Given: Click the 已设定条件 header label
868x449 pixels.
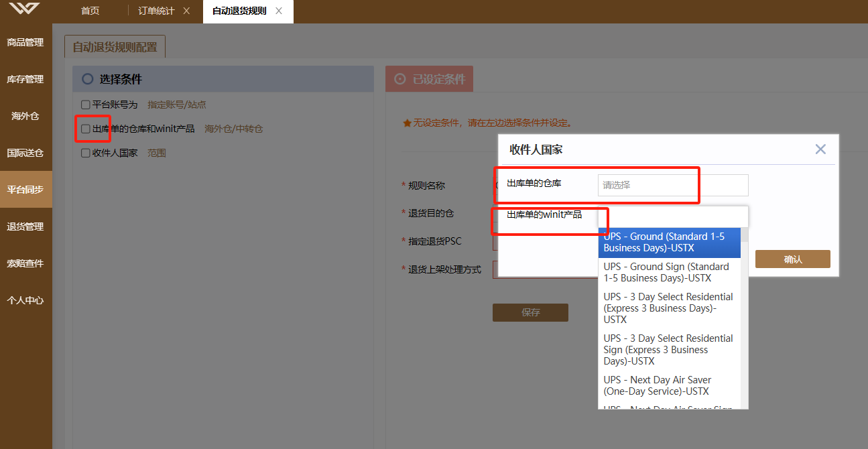Looking at the screenshot, I should click(x=439, y=79).
